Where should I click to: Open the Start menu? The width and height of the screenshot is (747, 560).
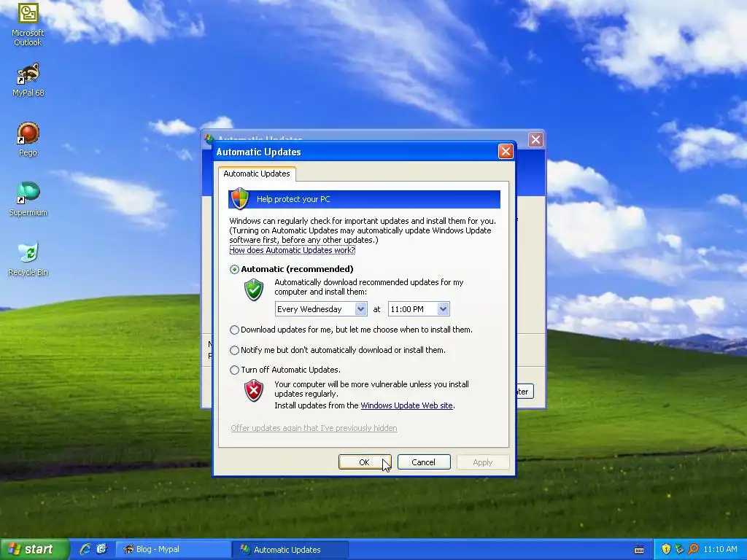(34, 549)
